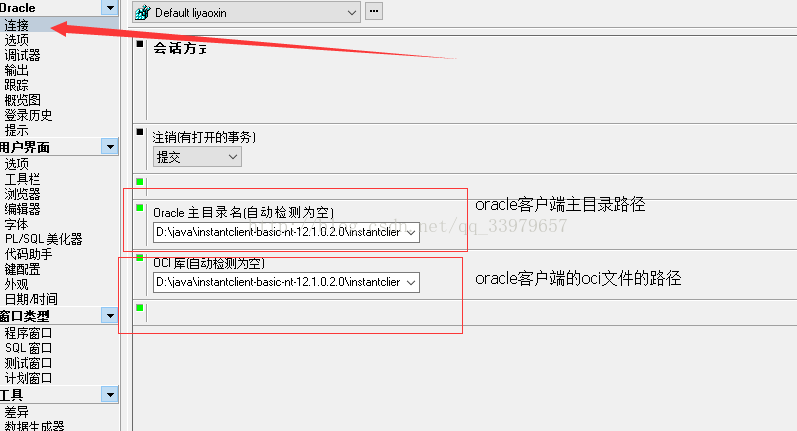This screenshot has width=797, height=431.
Task: Click the Default liyaoxin preference set icon
Action: click(x=143, y=12)
